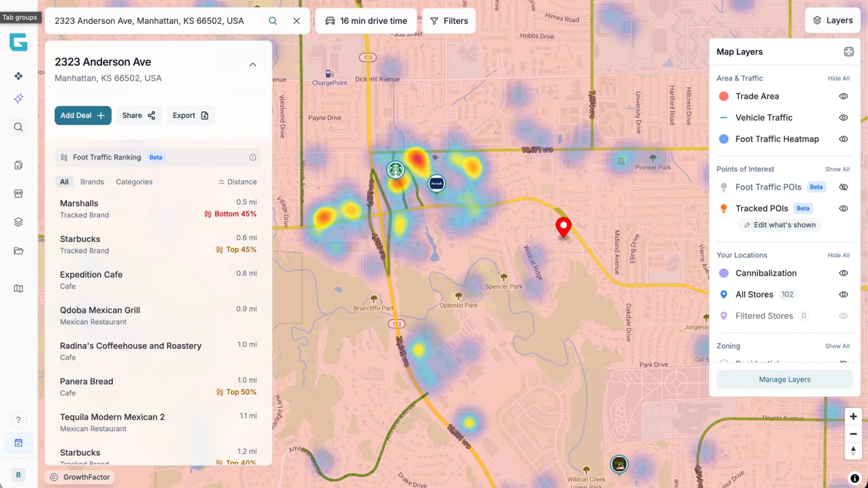868x488 pixels.
Task: Toggle Filtered Stores layer visibility
Action: [844, 316]
